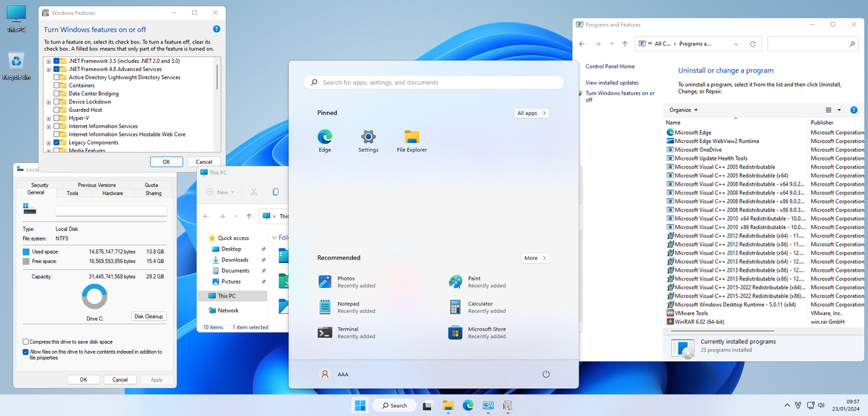Check Compress this drive to save disk space
Viewport: 868px width, 416px height.
coord(26,341)
